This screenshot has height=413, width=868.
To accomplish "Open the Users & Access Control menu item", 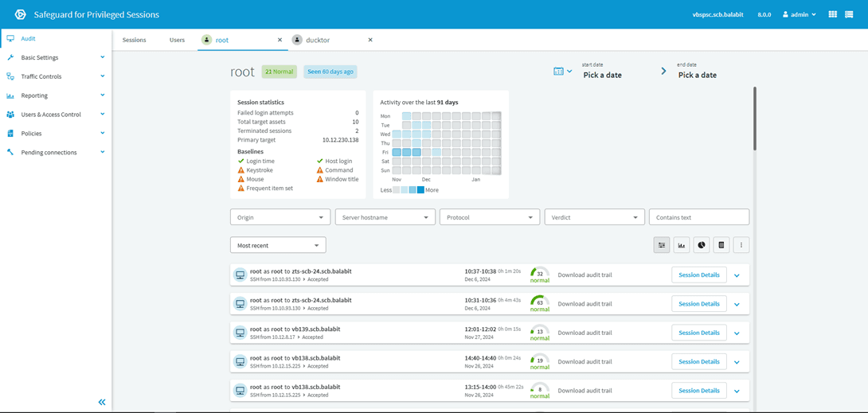I will click(x=56, y=115).
